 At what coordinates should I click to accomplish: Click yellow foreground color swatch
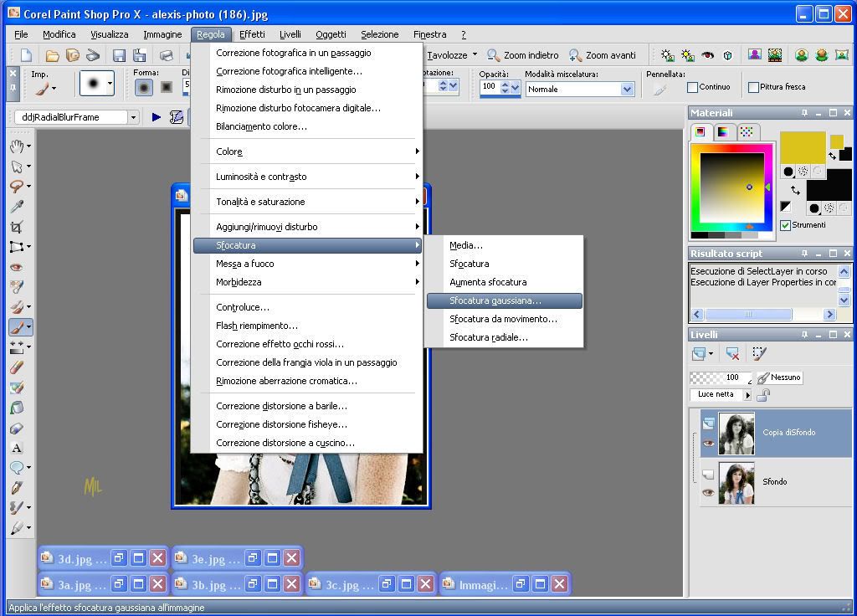point(803,147)
